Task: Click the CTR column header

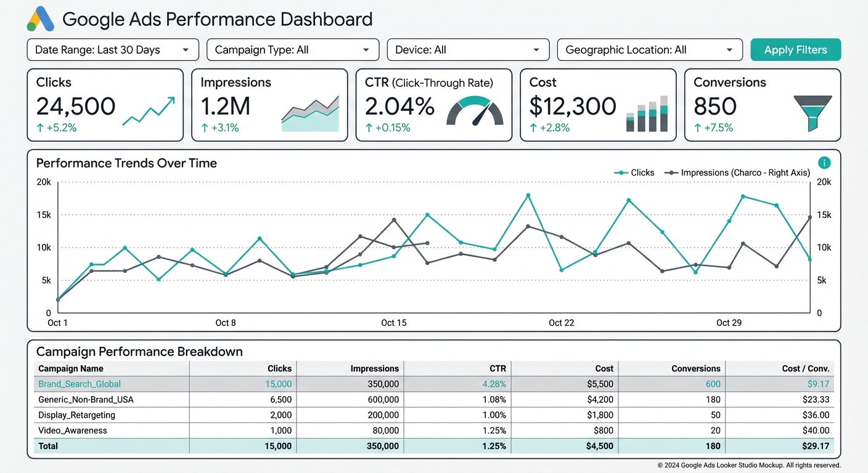Action: (x=497, y=368)
